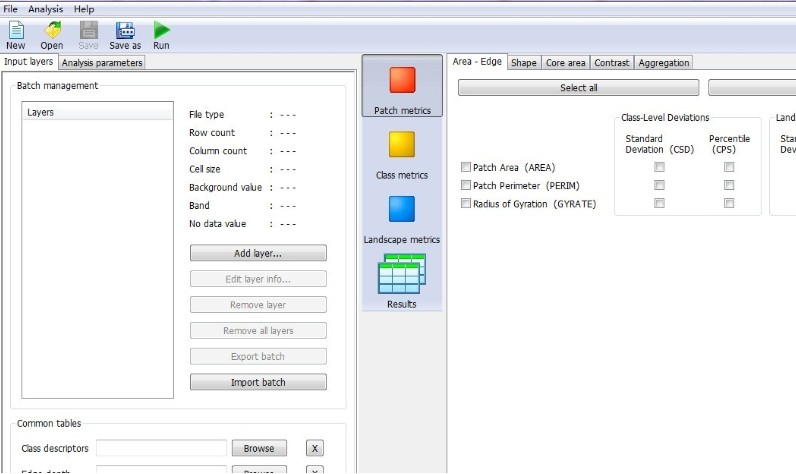Click the Cell size label
This screenshot has height=474, width=796.
pos(205,170)
